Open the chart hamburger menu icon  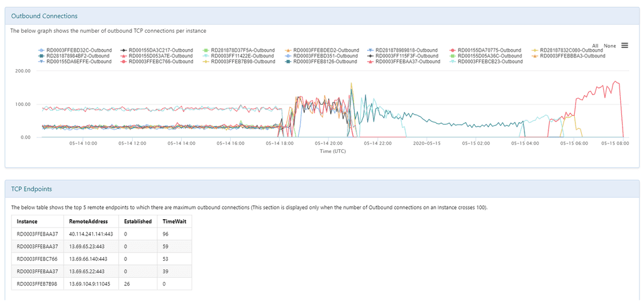point(625,45)
